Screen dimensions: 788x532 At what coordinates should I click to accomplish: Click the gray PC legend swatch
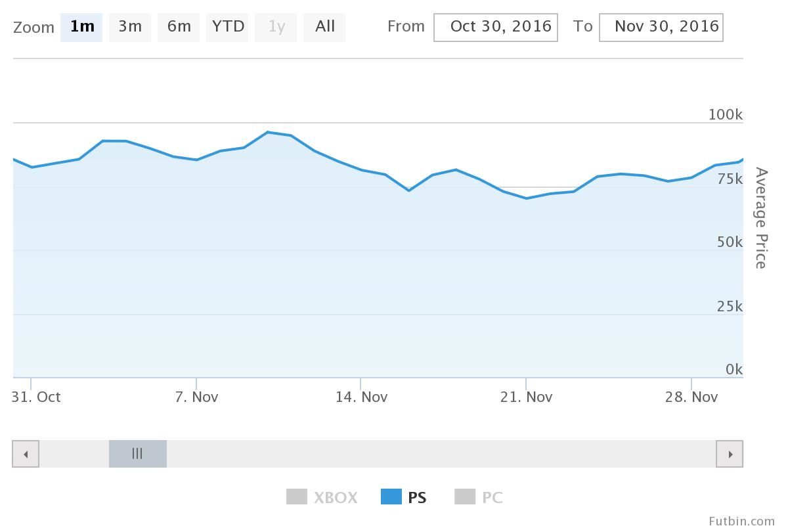465,497
